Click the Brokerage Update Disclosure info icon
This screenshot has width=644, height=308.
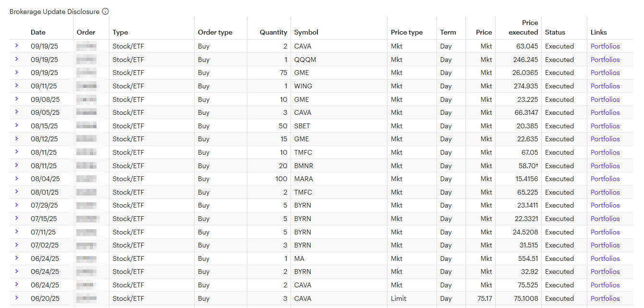pos(106,12)
